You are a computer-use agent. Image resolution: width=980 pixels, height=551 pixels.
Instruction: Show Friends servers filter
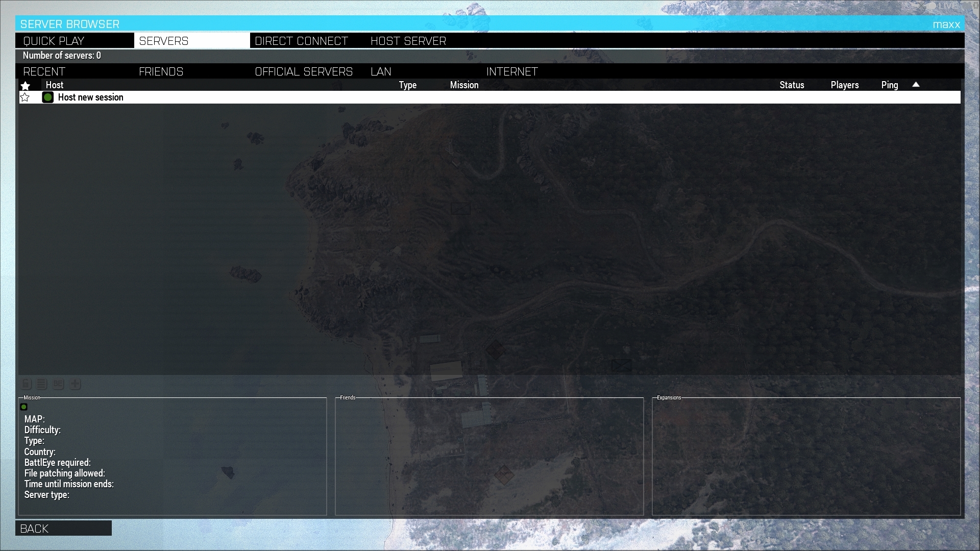pos(161,71)
